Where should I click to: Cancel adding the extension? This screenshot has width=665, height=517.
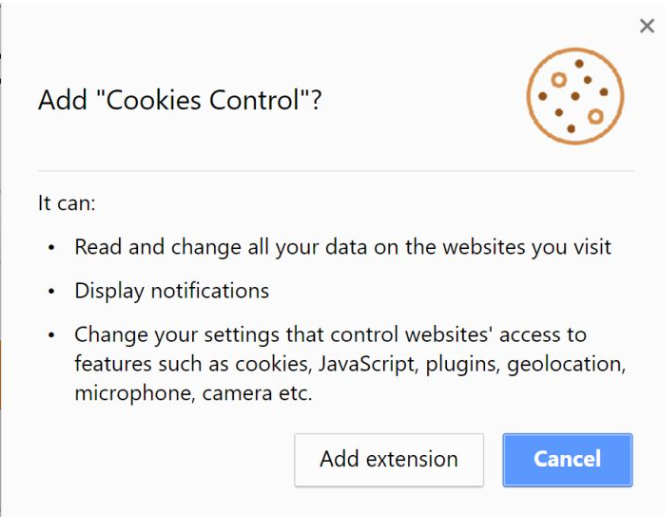[567, 459]
